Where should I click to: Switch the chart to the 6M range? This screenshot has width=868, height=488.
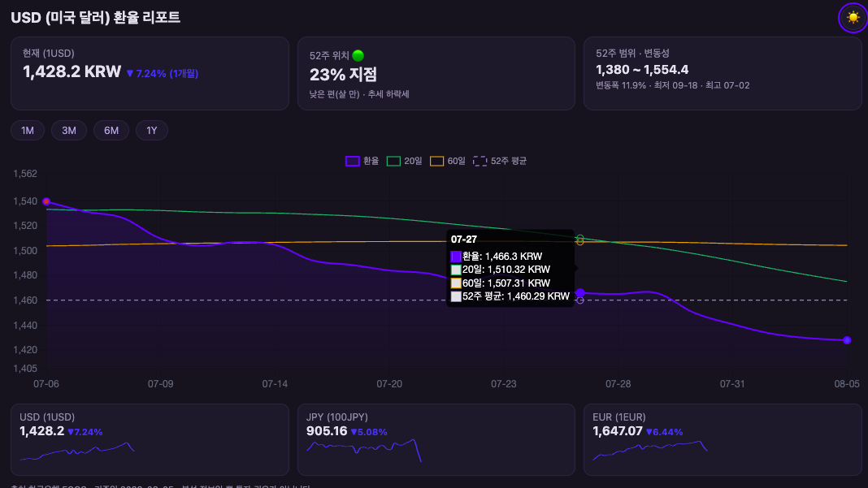point(111,131)
